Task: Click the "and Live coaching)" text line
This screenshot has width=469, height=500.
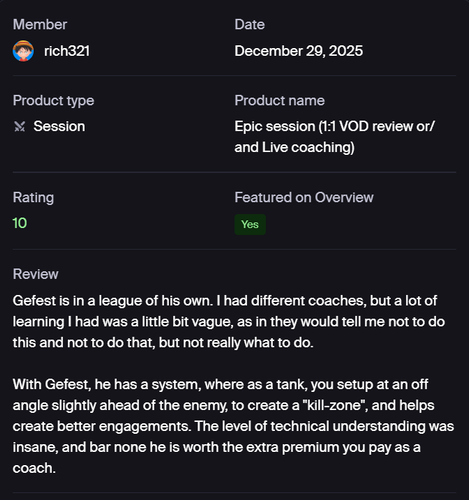Action: (294, 147)
